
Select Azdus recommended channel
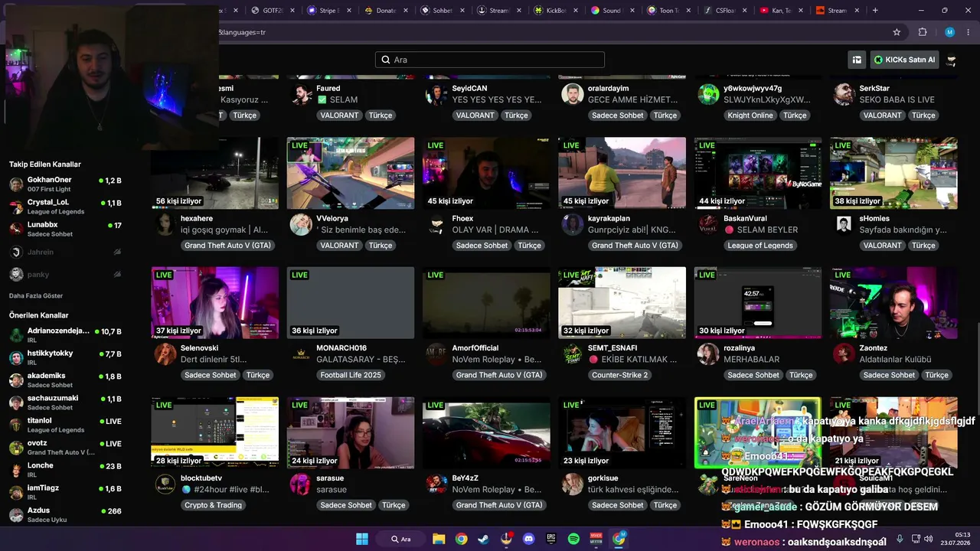65,514
